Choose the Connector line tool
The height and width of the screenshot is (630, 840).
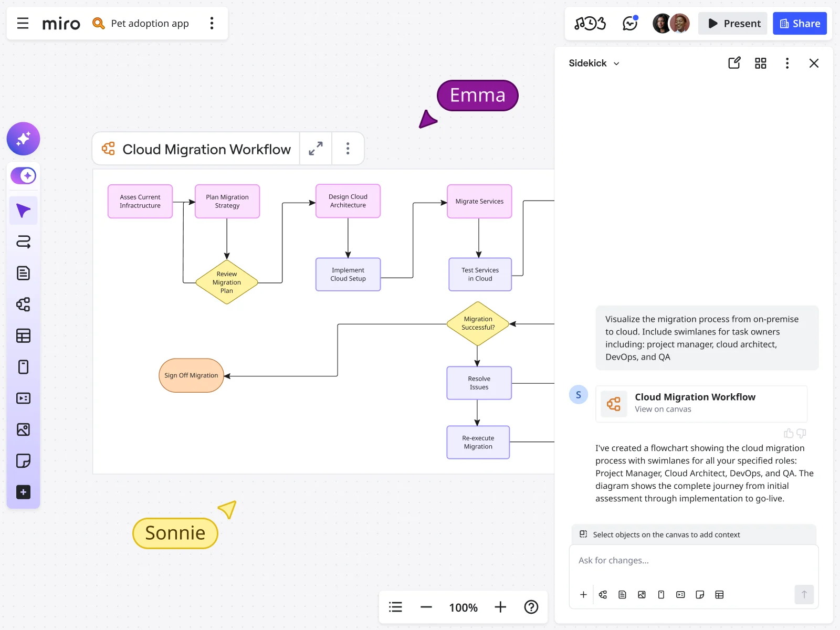23,241
